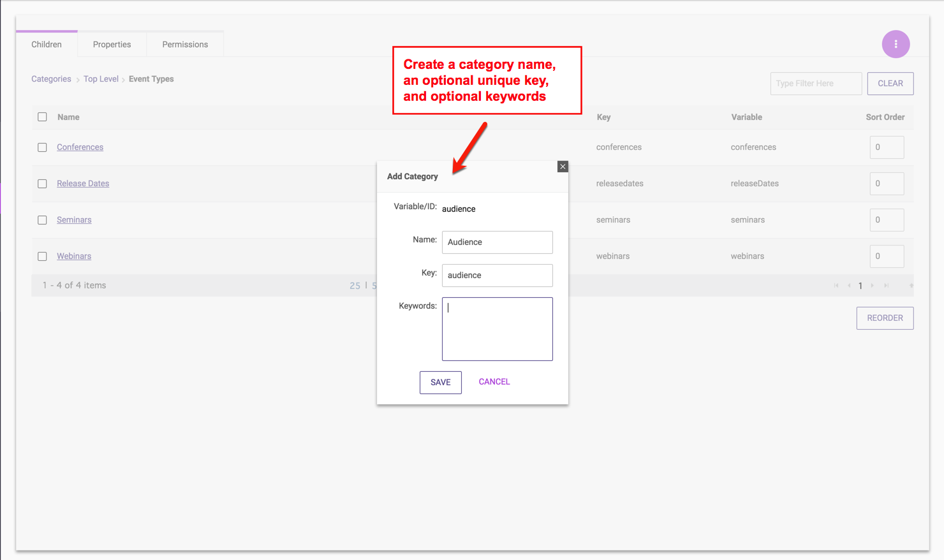Open the Permissions tab
The height and width of the screenshot is (560, 944).
pos(185,45)
